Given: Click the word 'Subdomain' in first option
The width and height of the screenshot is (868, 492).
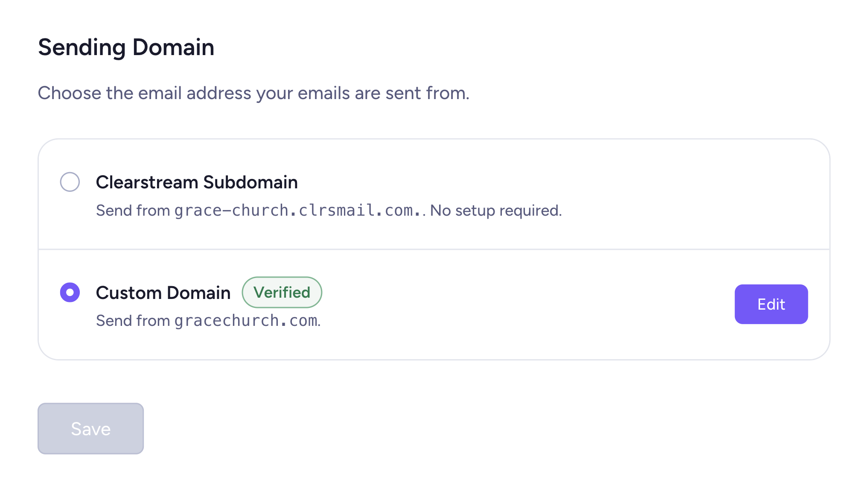Looking at the screenshot, I should [250, 182].
